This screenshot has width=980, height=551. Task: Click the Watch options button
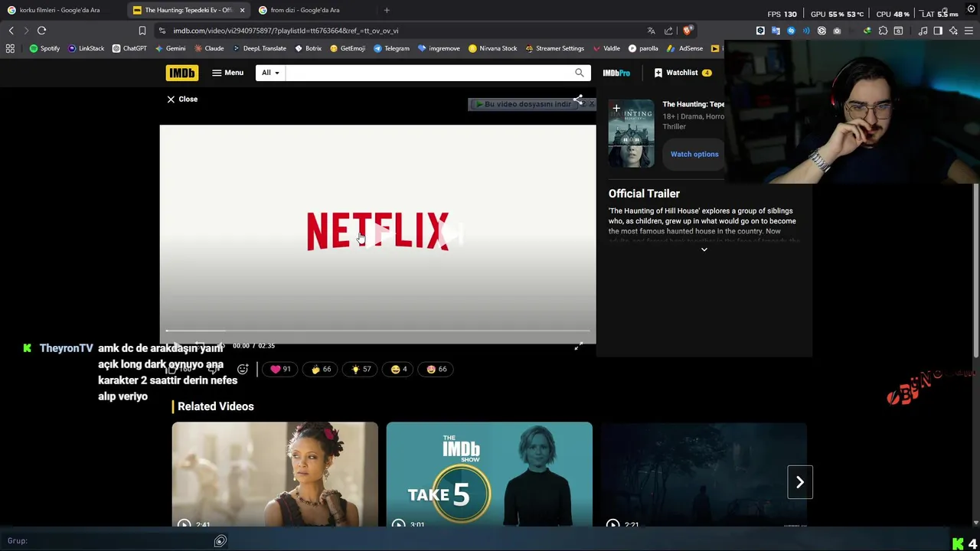[694, 154]
